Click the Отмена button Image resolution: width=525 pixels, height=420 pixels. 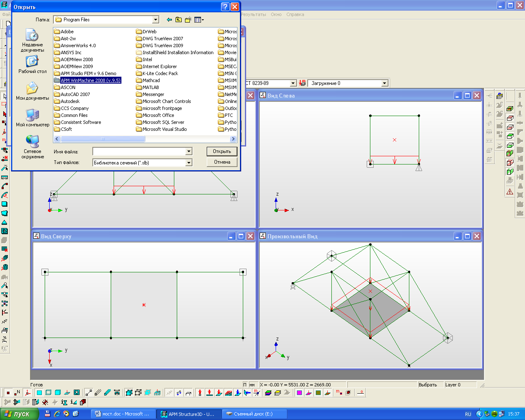(x=222, y=162)
